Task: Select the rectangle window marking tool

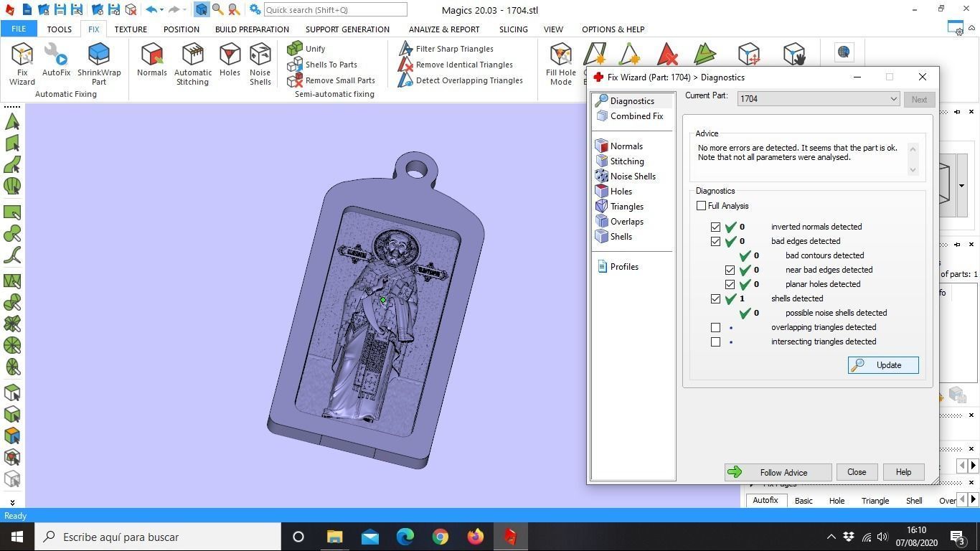Action: (x=12, y=212)
